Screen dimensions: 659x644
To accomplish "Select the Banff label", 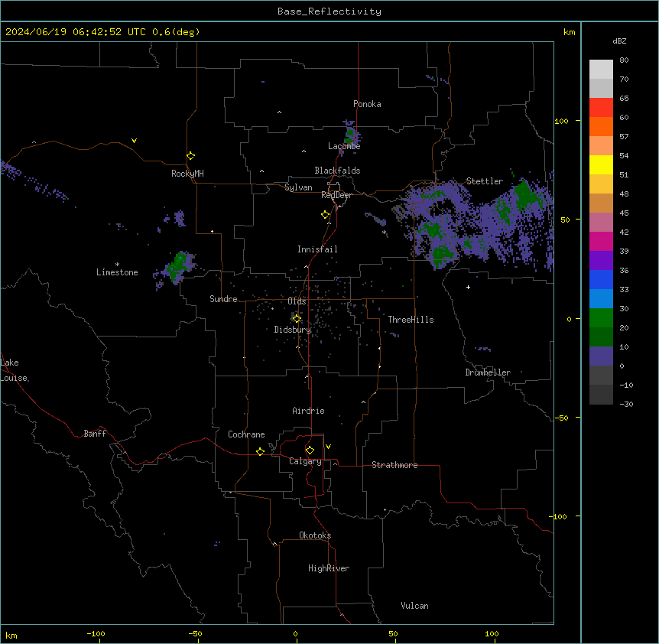I will pyautogui.click(x=95, y=434).
